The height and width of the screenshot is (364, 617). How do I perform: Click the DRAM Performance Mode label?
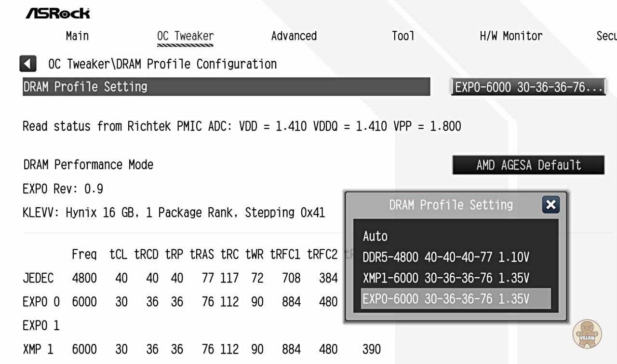(x=88, y=165)
